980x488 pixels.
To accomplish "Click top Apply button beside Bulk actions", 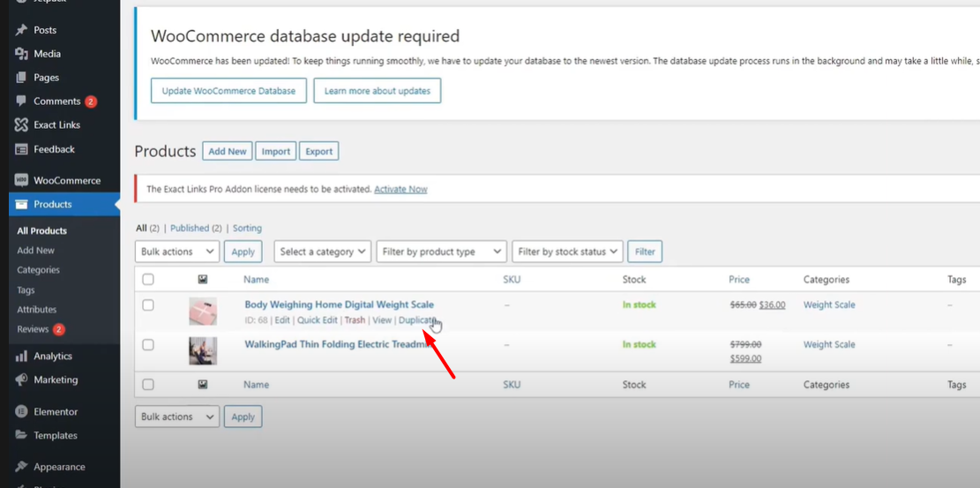I will (x=243, y=252).
